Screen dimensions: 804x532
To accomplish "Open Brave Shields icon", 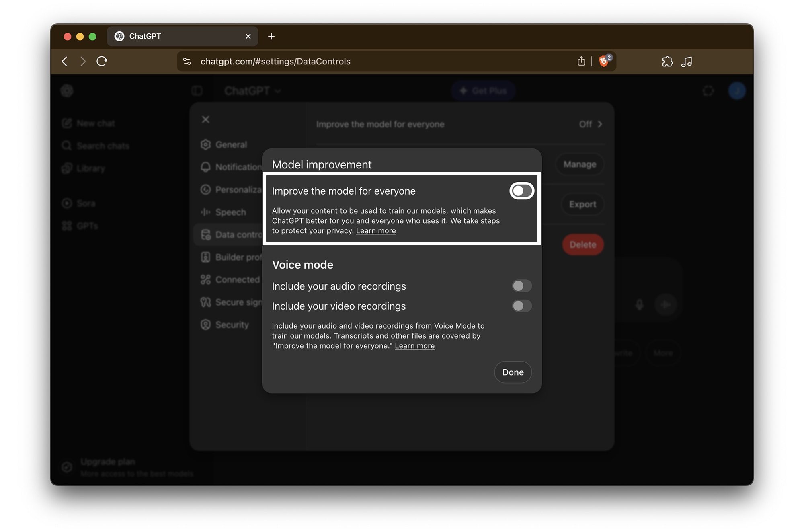I will (x=604, y=61).
